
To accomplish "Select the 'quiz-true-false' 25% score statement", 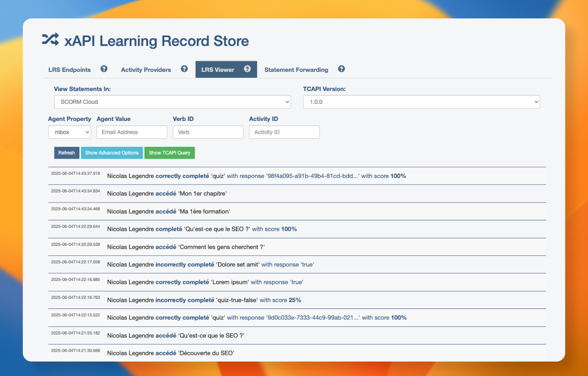I will click(237, 300).
